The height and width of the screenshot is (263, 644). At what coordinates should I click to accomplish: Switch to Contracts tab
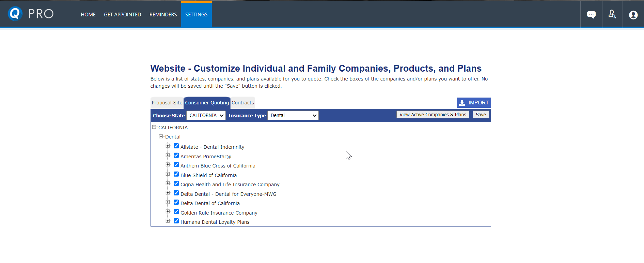(243, 103)
